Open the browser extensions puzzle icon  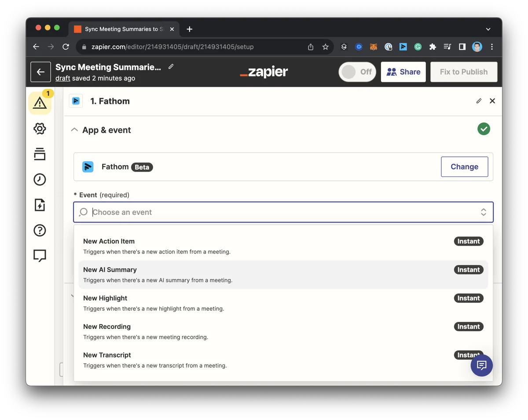pyautogui.click(x=433, y=47)
